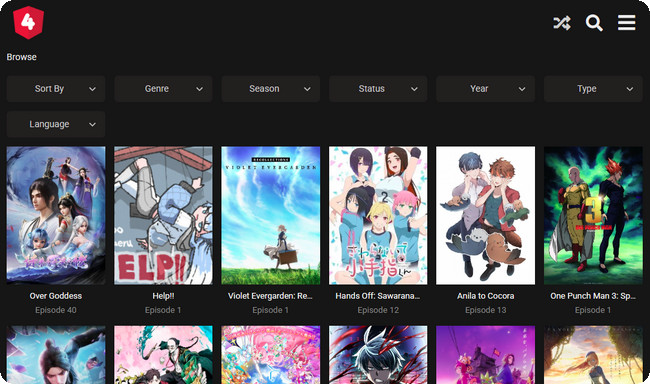650x384 pixels.
Task: Click the Anila to Cocora title
Action: 485,296
